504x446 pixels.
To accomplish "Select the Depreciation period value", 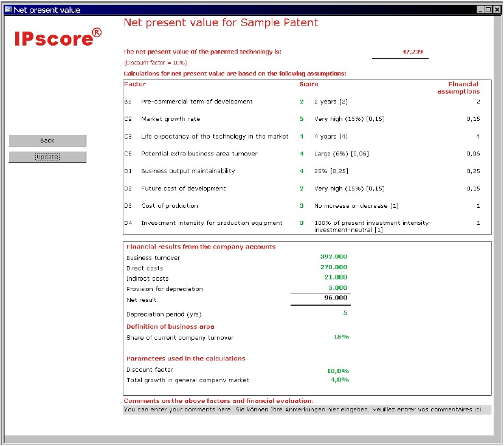I will pyautogui.click(x=345, y=314).
